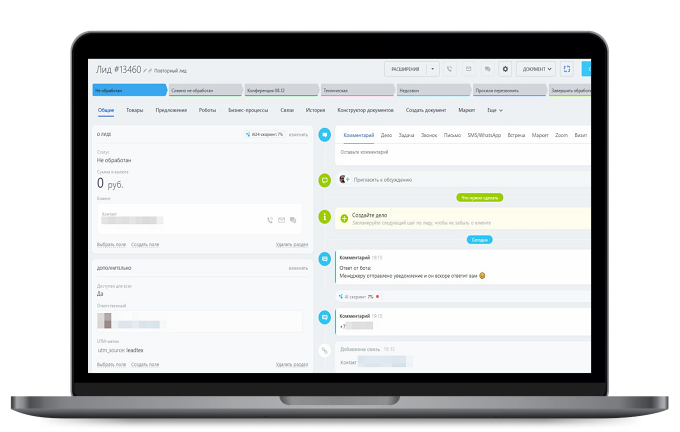This screenshot has width=680, height=432.
Task: Click the AI скоринг 7% badge in the timeline
Action: click(x=359, y=297)
